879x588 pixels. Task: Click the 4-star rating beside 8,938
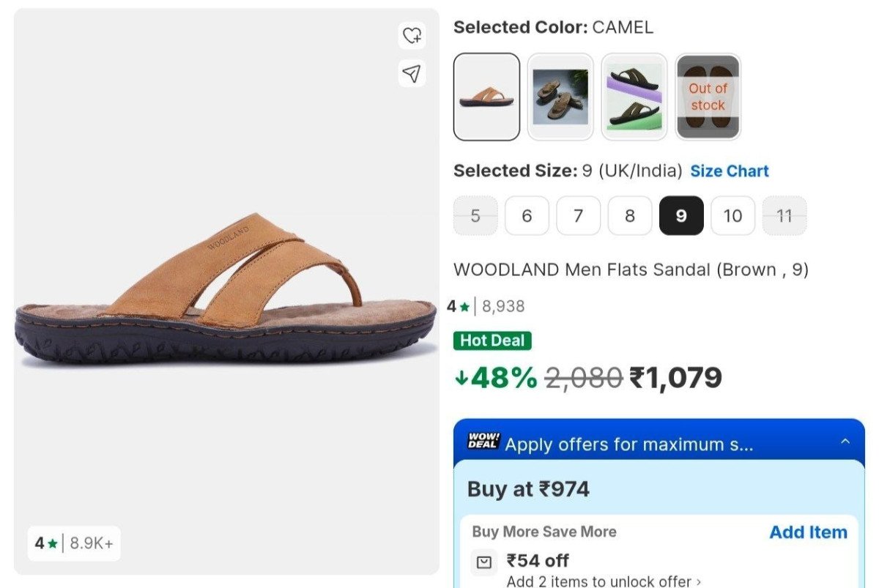[458, 306]
